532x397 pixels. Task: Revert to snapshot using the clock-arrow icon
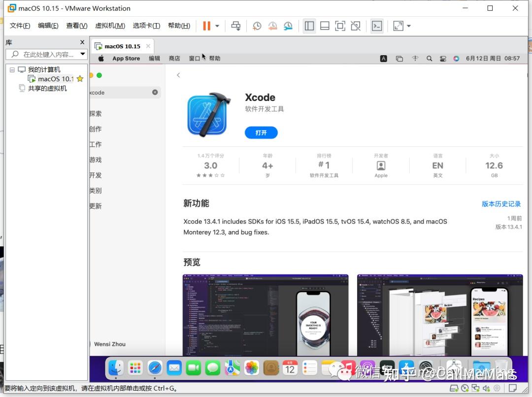[x=272, y=26]
